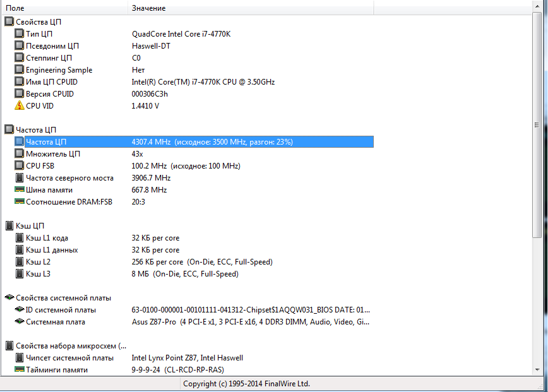
Task: Click the motherboard icon beside Свойства системной платы
Action: tap(9, 297)
